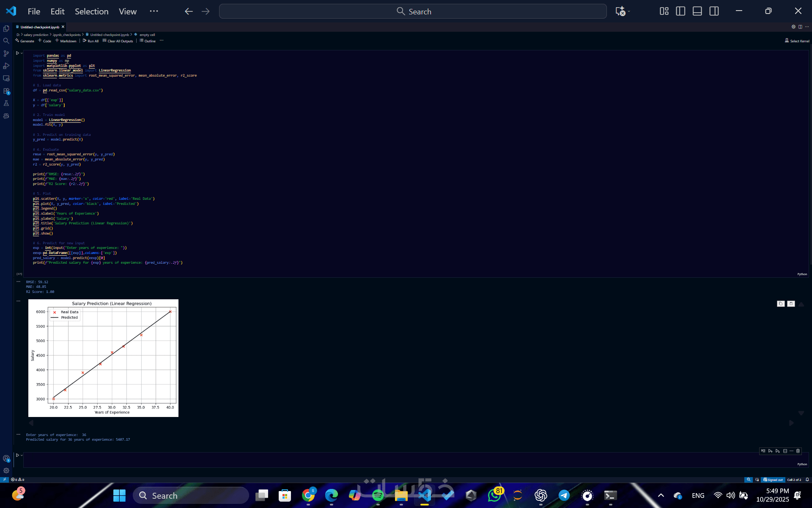Viewport: 812px width, 508px height.
Task: Run the empty second cell
Action: pos(17,455)
